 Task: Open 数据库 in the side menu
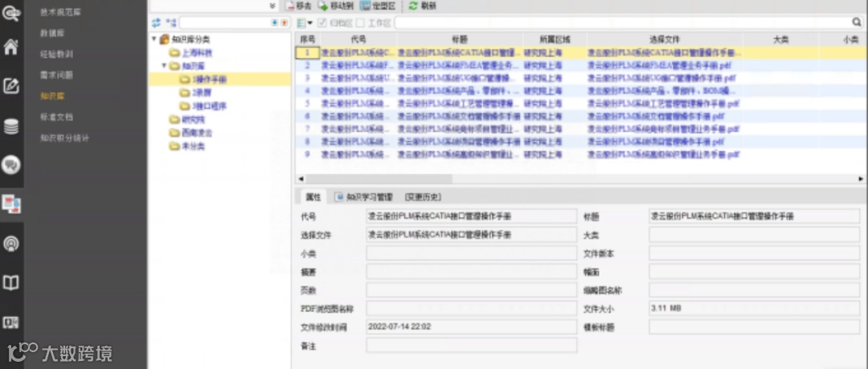(52, 33)
